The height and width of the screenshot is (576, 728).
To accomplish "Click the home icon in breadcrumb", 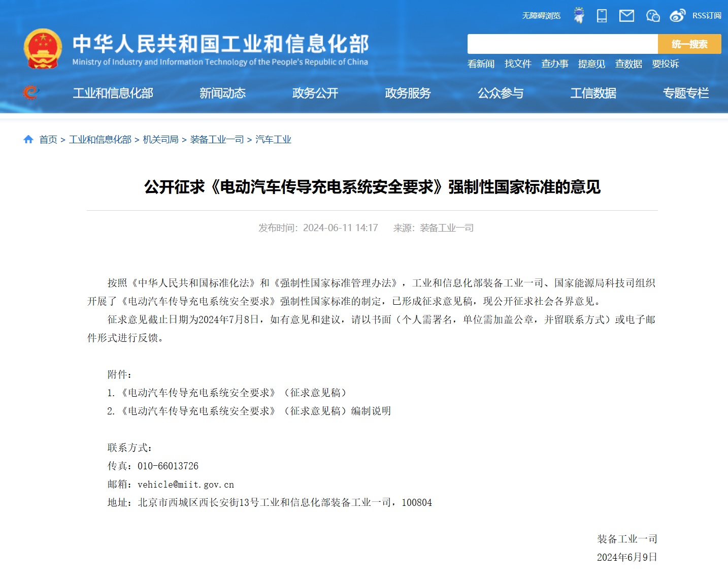I will [28, 139].
